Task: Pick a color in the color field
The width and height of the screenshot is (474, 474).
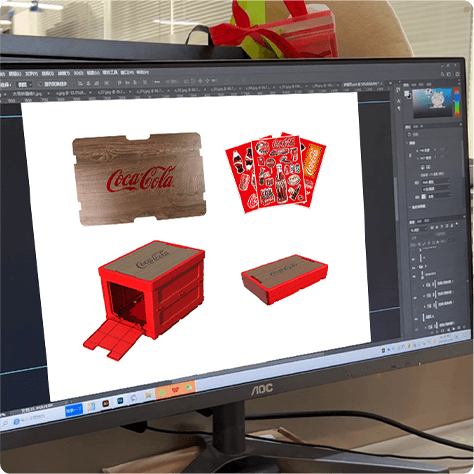Action: point(433,103)
